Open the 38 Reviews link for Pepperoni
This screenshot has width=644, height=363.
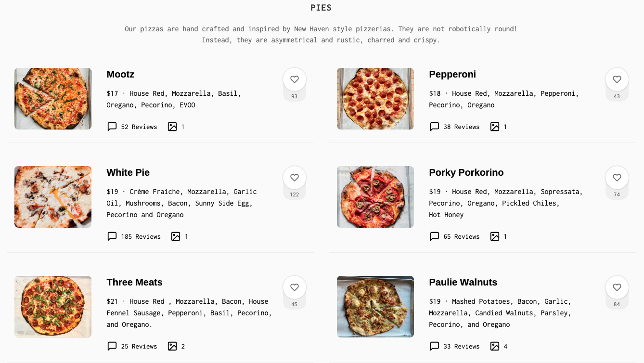[x=461, y=127]
